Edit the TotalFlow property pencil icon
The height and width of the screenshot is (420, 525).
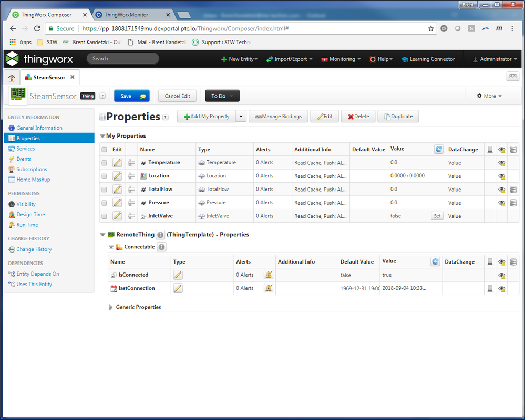(117, 190)
